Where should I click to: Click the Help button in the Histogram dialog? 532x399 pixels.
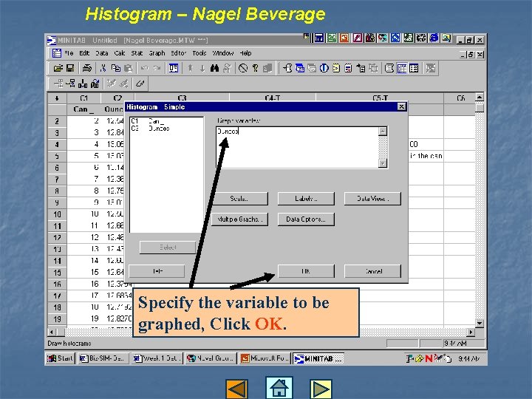pyautogui.click(x=157, y=271)
